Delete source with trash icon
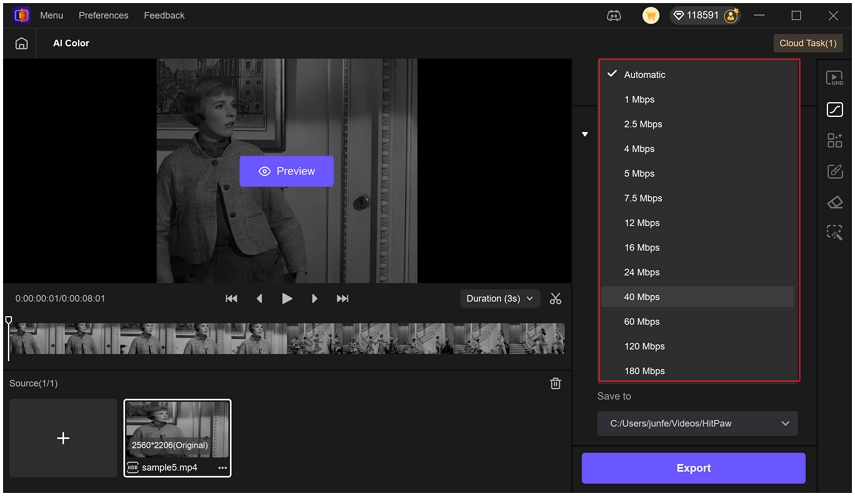The image size is (855, 496). (x=555, y=383)
